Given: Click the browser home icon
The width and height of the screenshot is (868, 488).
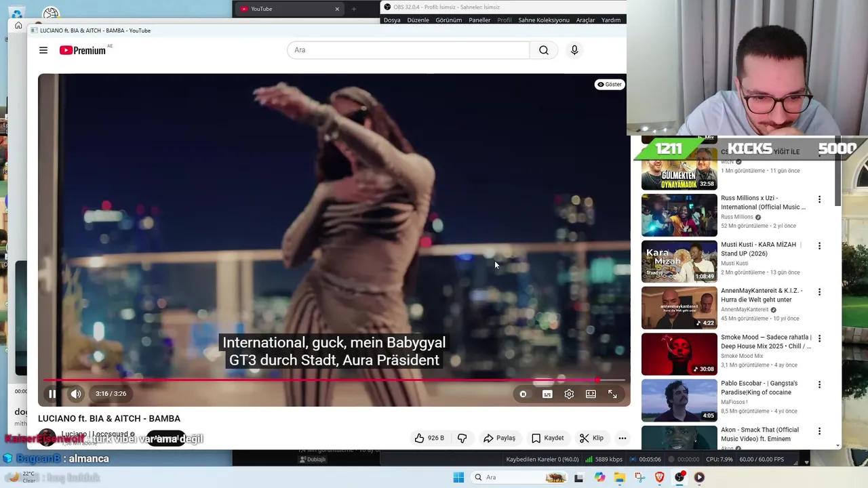Looking at the screenshot, I should [18, 26].
